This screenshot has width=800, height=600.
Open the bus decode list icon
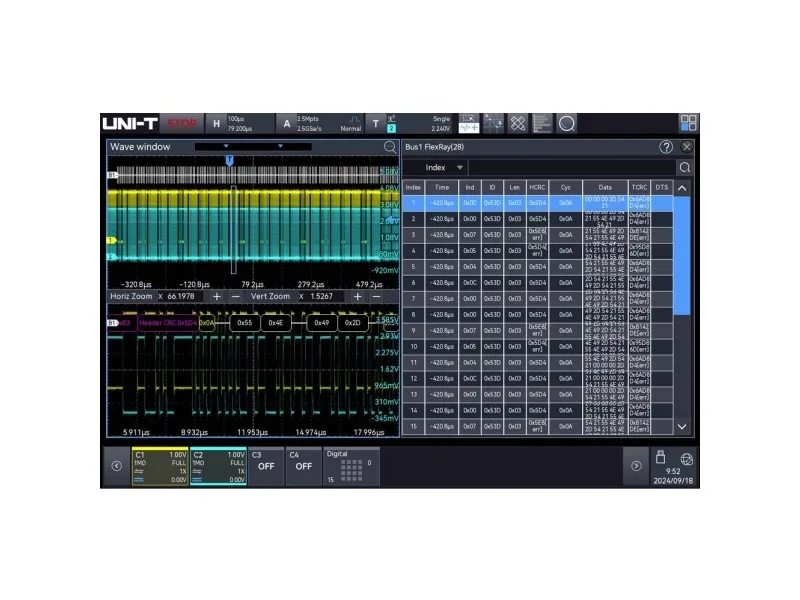(542, 123)
